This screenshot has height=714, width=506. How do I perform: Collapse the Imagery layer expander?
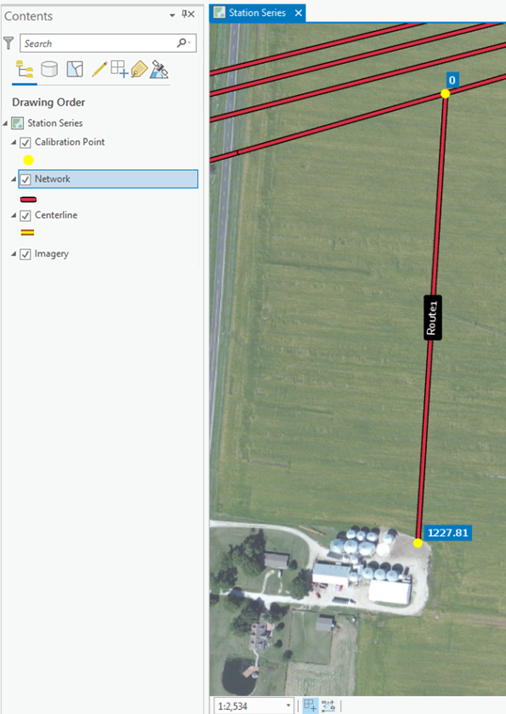pos(14,254)
